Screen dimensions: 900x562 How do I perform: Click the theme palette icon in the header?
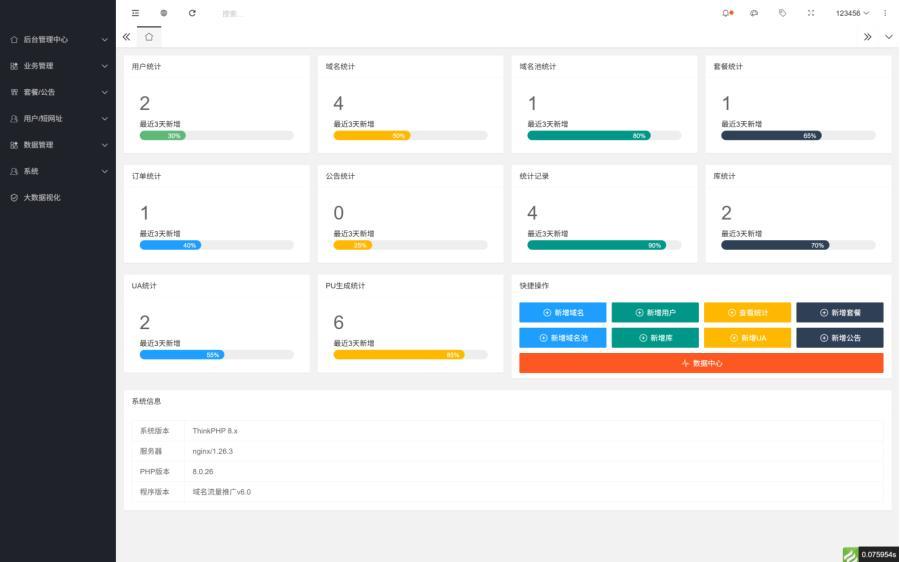754,13
